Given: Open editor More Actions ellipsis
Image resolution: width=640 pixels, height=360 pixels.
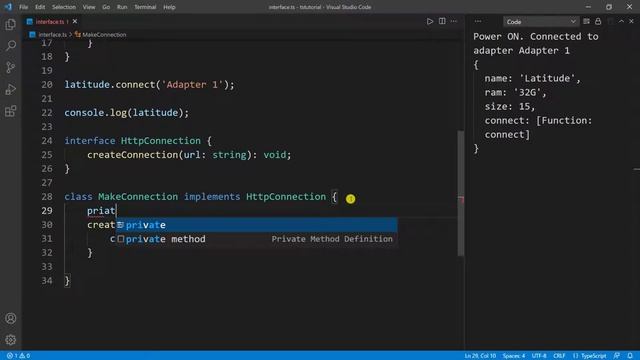Looking at the screenshot, I should [454, 21].
